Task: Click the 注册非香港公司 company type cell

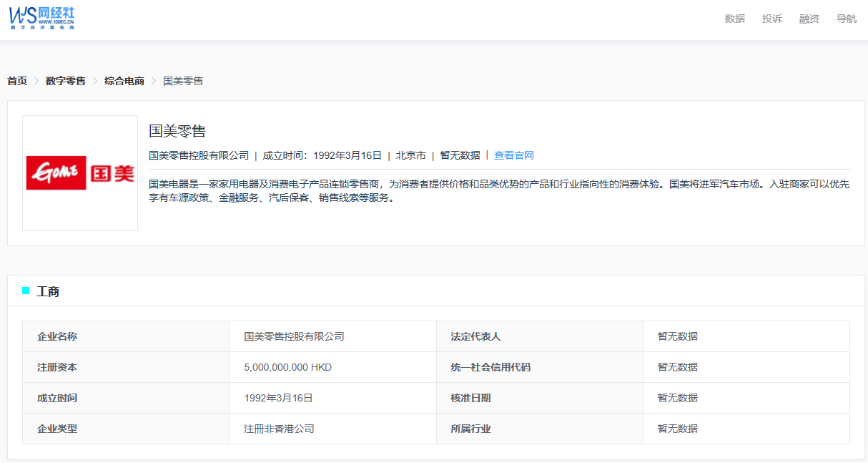Action: [x=279, y=429]
